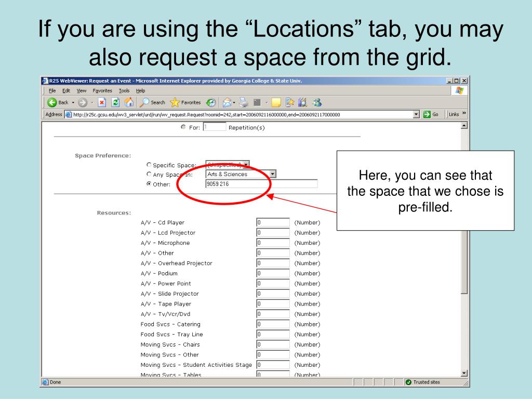The height and width of the screenshot is (399, 532).
Task: Click the 'A/V - Slide Projector' number field
Action: [273, 294]
